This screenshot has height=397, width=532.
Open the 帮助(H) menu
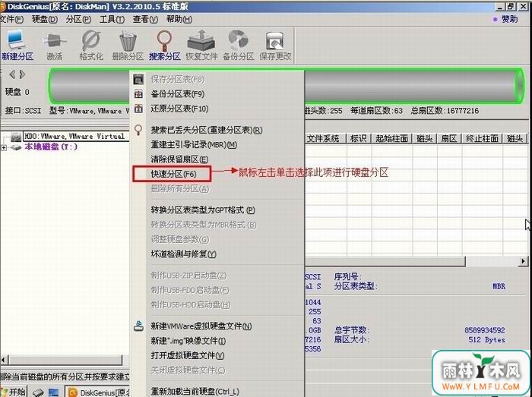[x=179, y=19]
